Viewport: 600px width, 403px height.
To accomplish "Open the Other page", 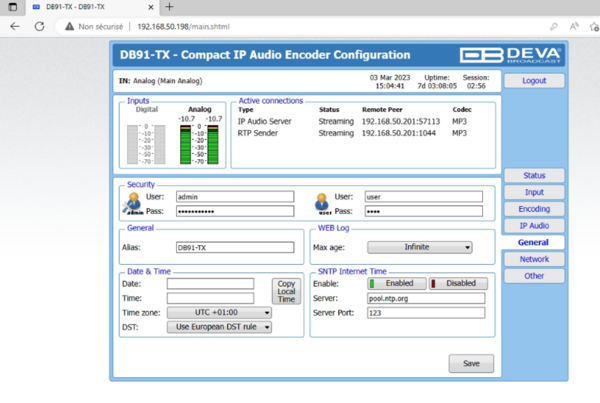I will [x=534, y=276].
